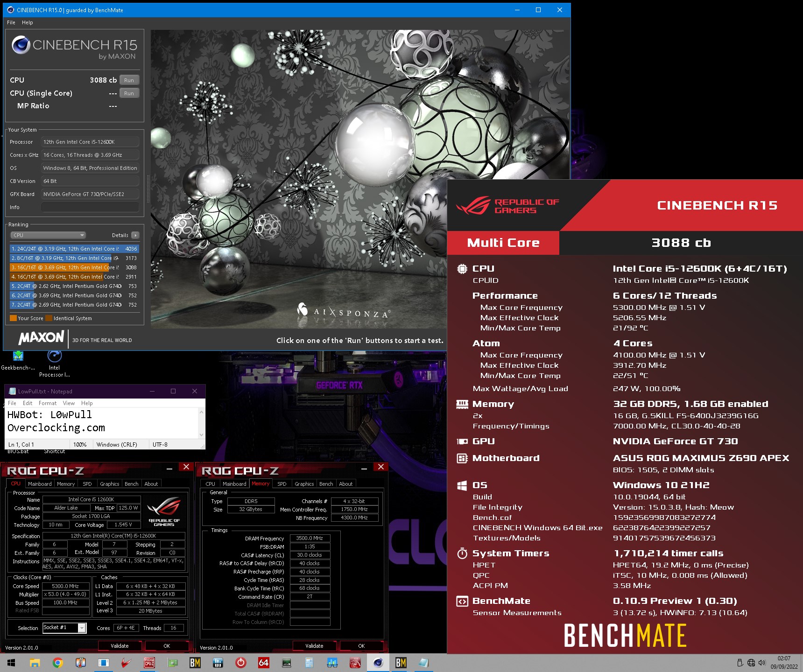Click the volume speaker tray icon
The image size is (803, 672).
tap(762, 663)
